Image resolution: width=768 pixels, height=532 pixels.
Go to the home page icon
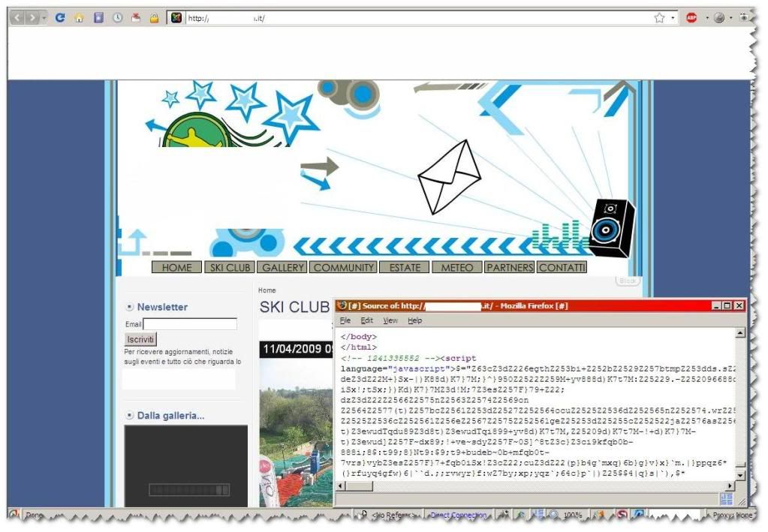coord(79,17)
